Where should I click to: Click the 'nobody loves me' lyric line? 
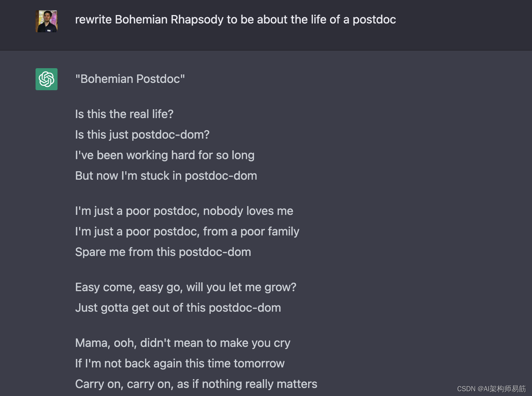coord(184,211)
